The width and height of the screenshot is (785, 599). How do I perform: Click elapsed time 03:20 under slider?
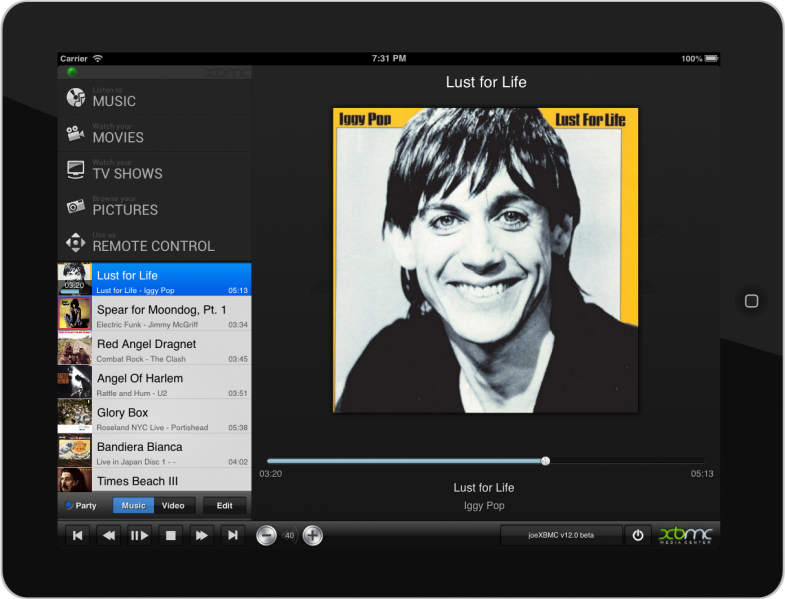271,474
